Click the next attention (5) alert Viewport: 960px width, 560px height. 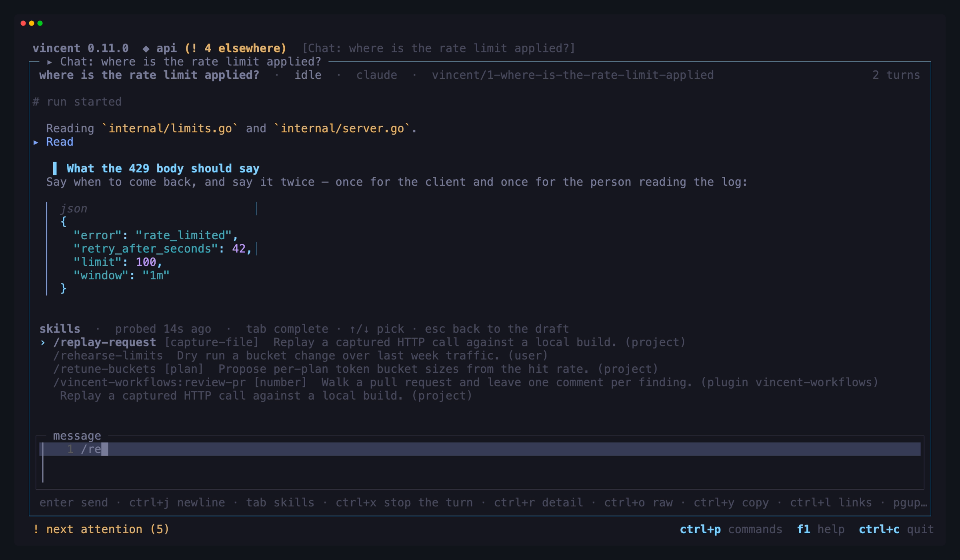pos(101,529)
